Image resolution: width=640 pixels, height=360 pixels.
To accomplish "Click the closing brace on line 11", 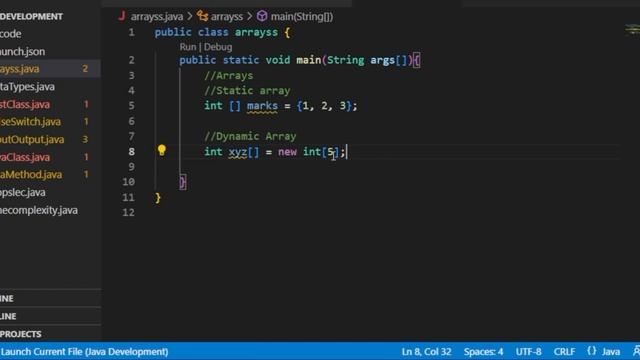I will (x=158, y=198).
